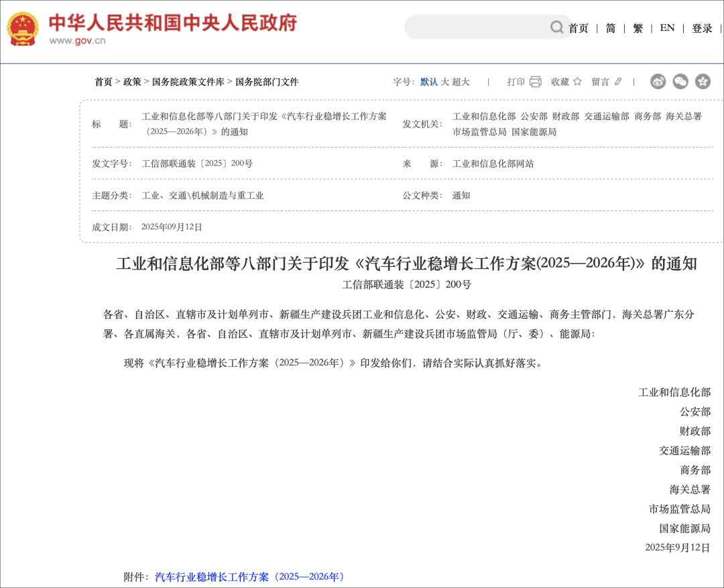Screen dimensions: 724x588
Task: Click the 留言 pencil icon
Action: pos(617,81)
